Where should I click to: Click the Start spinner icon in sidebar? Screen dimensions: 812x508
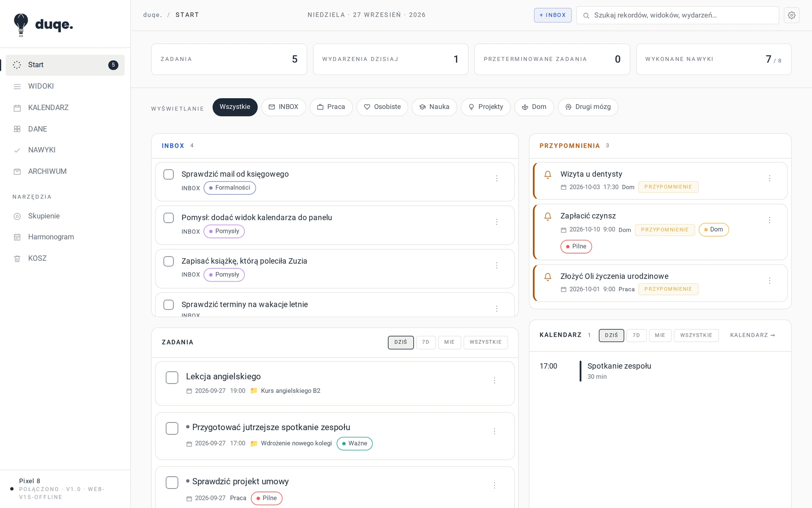point(17,65)
